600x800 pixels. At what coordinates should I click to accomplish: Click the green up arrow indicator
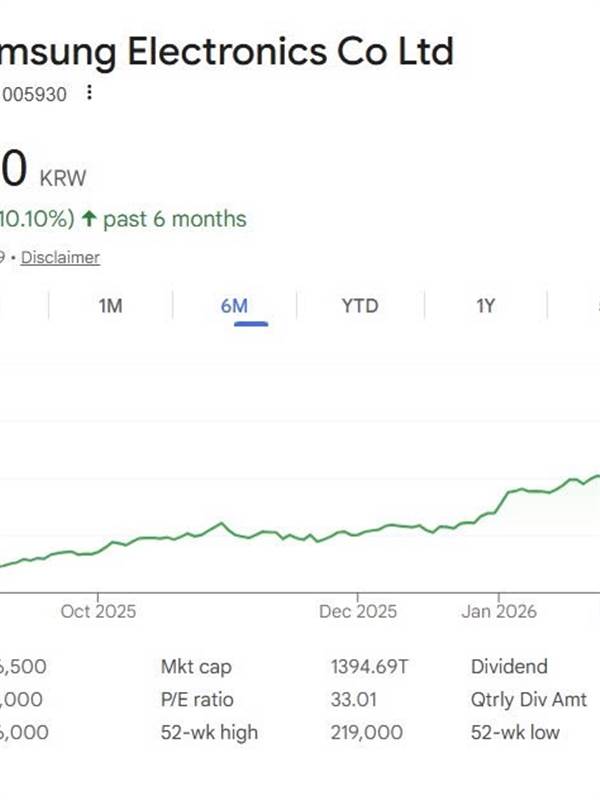[x=88, y=219]
